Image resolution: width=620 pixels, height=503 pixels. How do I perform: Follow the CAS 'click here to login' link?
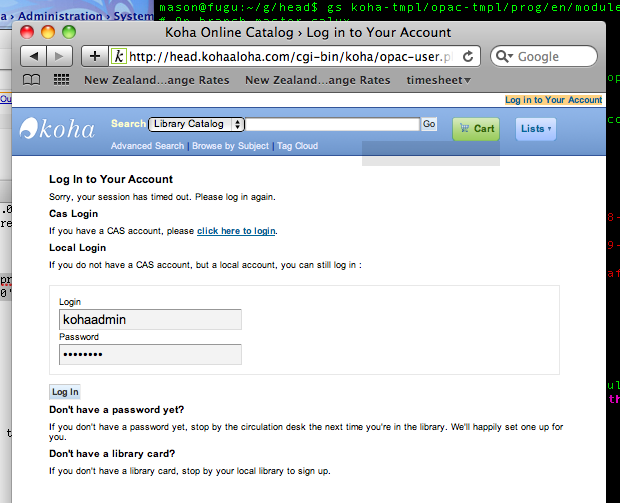coord(236,231)
